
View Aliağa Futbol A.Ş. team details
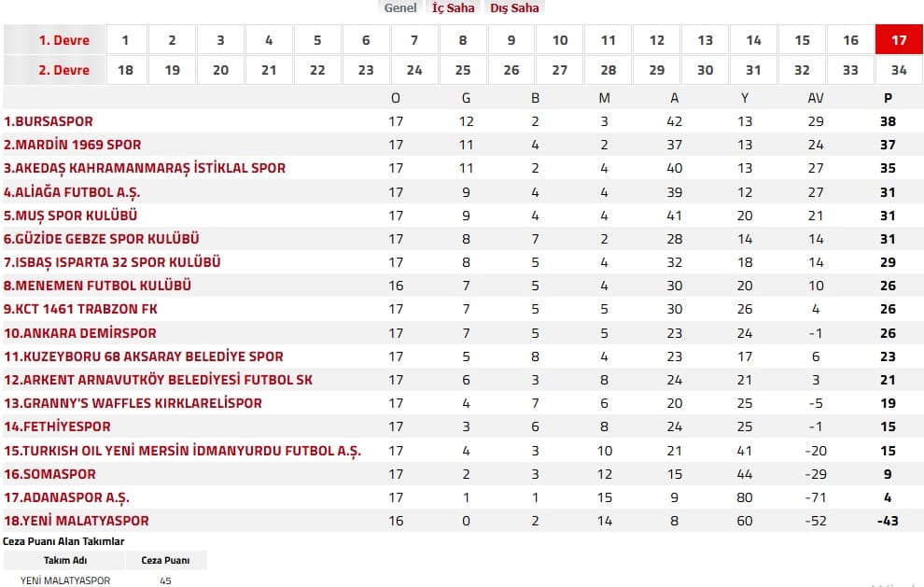click(73, 191)
